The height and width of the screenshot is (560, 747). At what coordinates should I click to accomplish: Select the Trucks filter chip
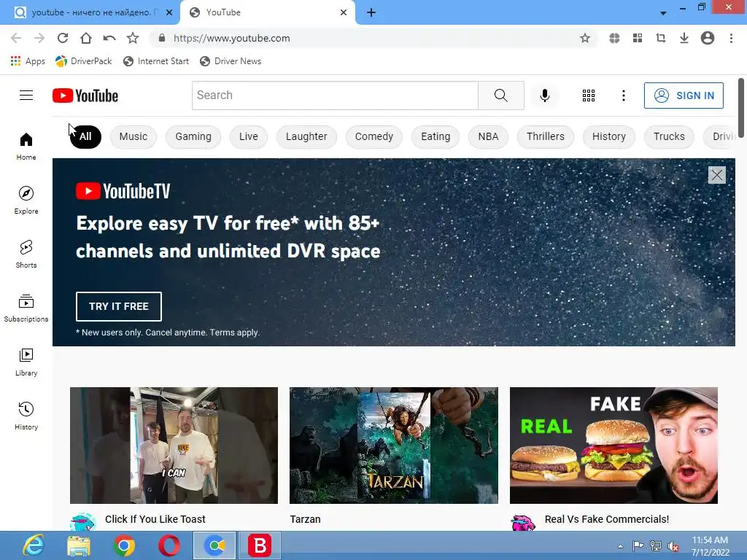click(x=669, y=136)
